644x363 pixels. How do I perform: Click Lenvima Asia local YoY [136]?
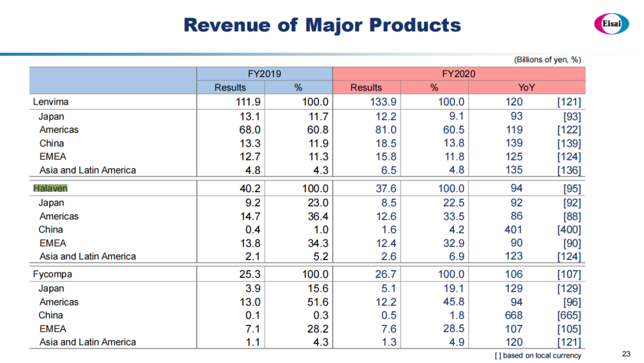coord(569,170)
